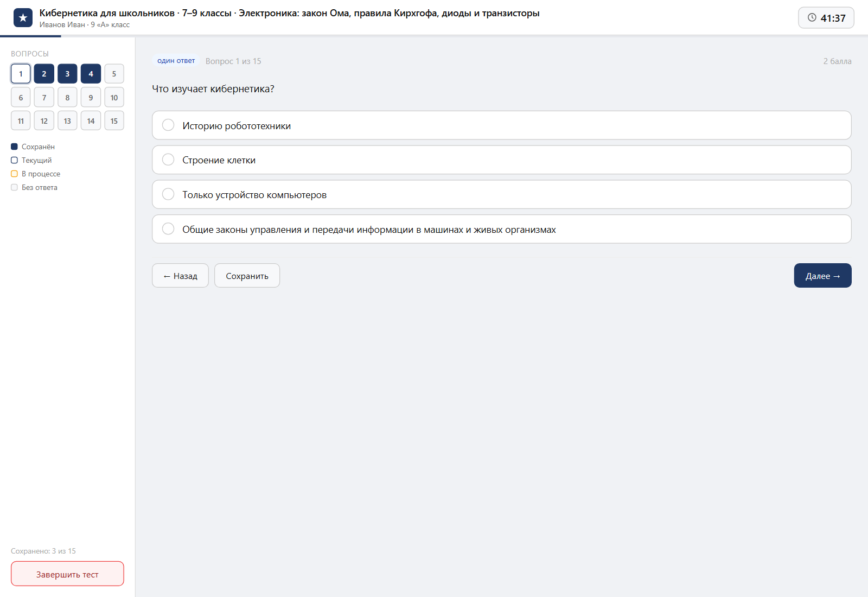
Task: Jump to question 8
Action: (67, 98)
